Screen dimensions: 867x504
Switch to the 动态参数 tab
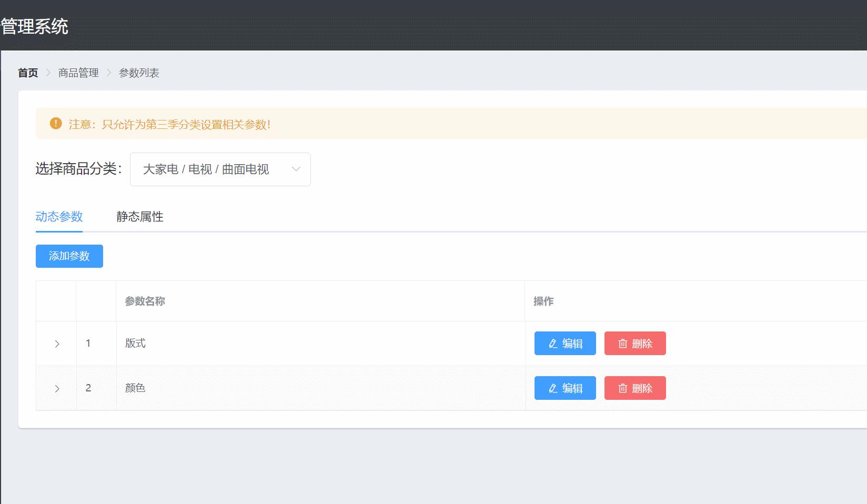pyautogui.click(x=59, y=217)
